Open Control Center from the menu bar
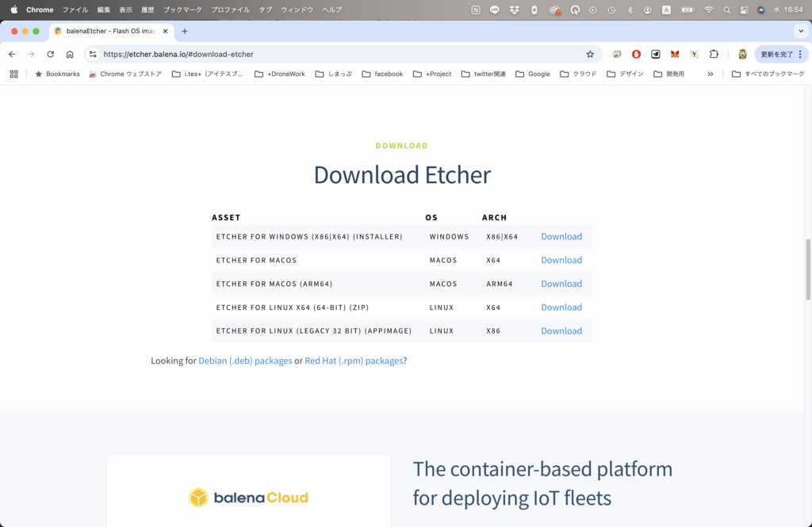812x527 pixels. (744, 10)
